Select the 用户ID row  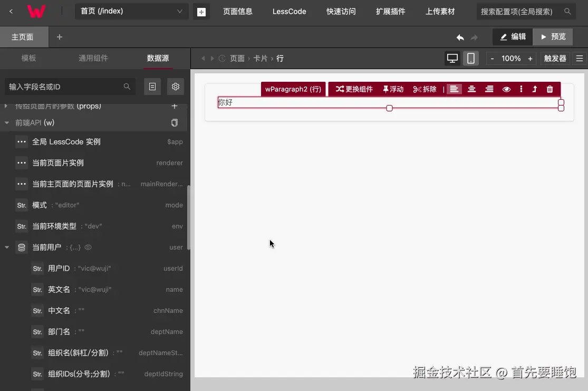coord(94,268)
